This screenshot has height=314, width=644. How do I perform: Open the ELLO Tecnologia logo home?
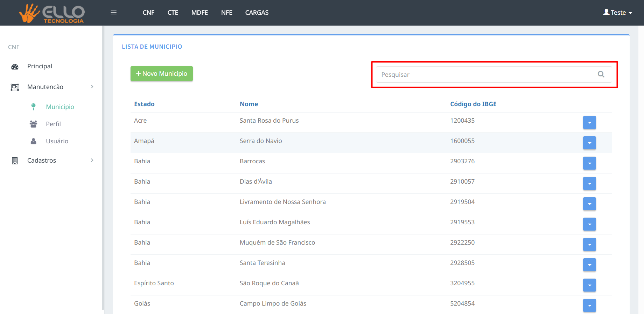(52, 13)
